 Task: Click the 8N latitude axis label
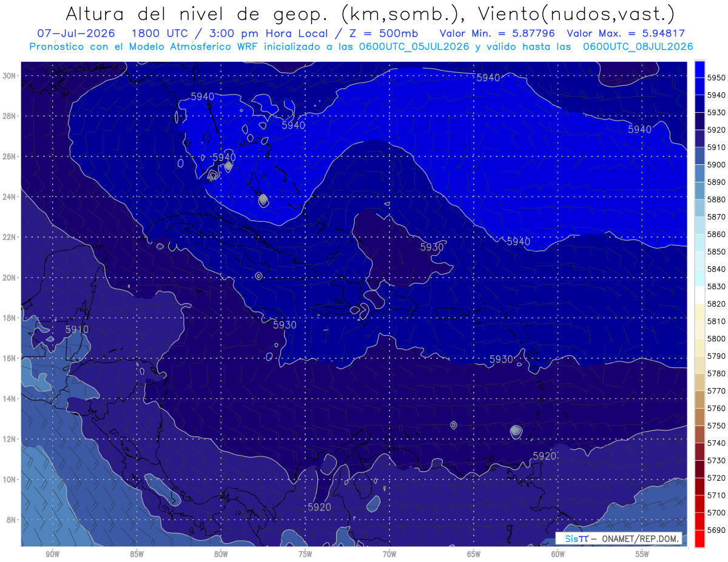[x=11, y=520]
